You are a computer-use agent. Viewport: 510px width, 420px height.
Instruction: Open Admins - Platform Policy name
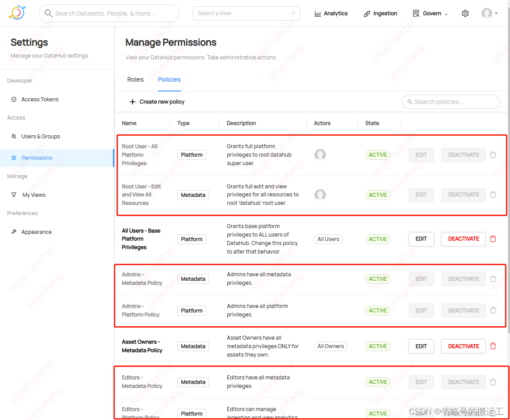(x=141, y=311)
